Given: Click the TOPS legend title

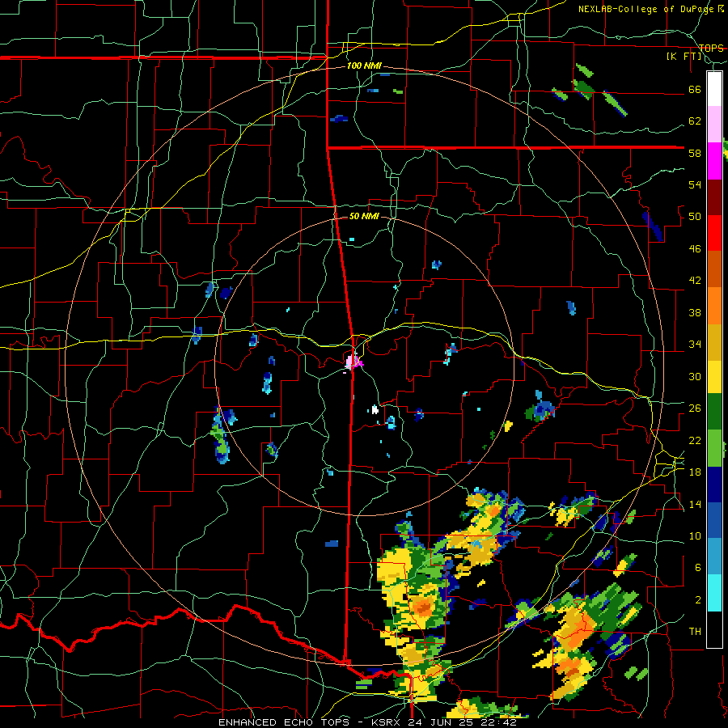Looking at the screenshot, I should 711,48.
